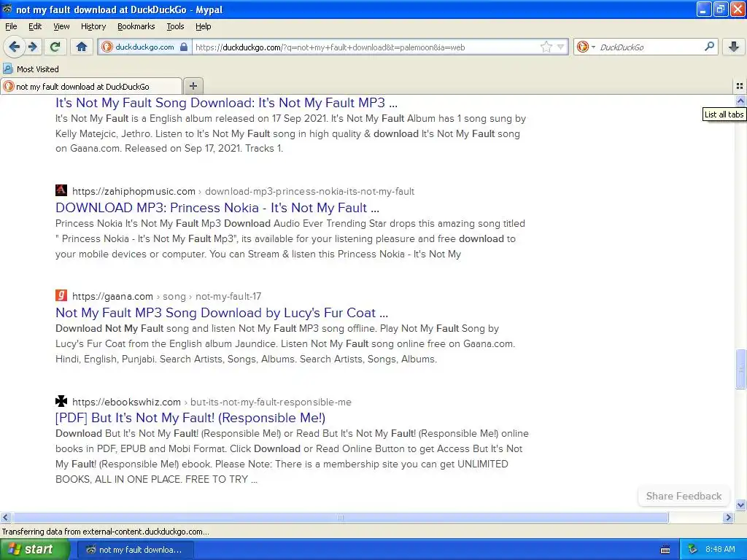
Task: Select the 'not my fault download at DuckDuckGo' tab
Action: 91,86
